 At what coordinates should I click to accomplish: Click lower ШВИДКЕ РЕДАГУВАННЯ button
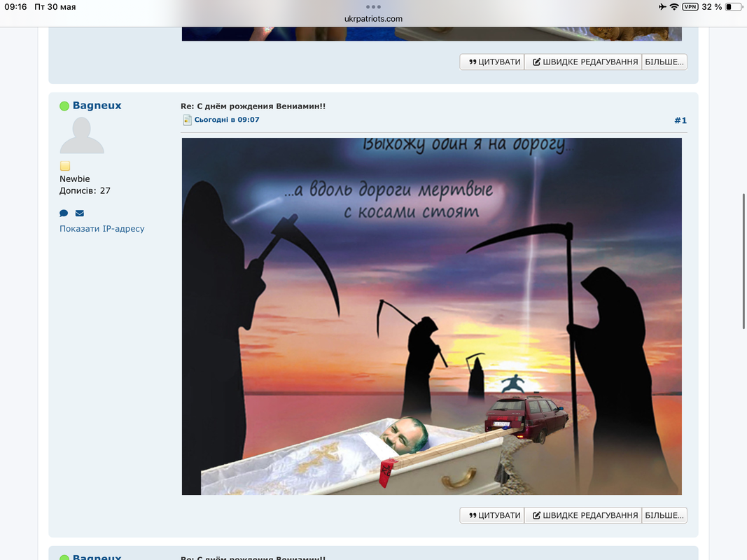(x=583, y=515)
